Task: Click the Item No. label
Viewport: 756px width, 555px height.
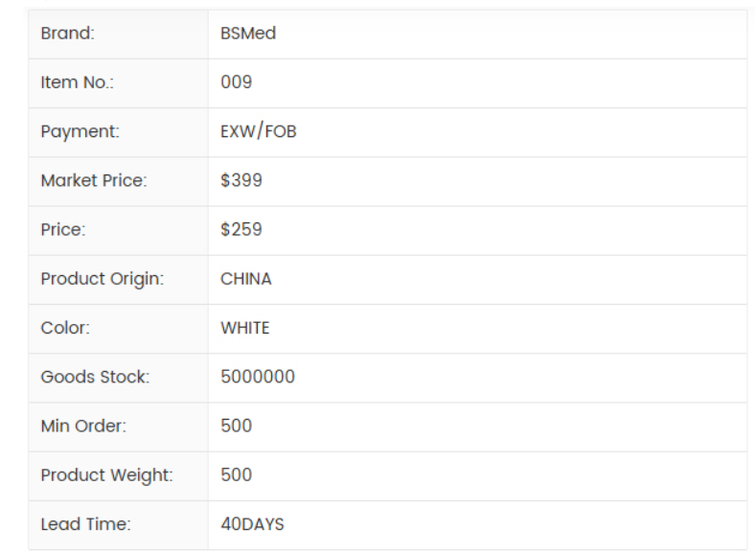Action: coord(77,82)
